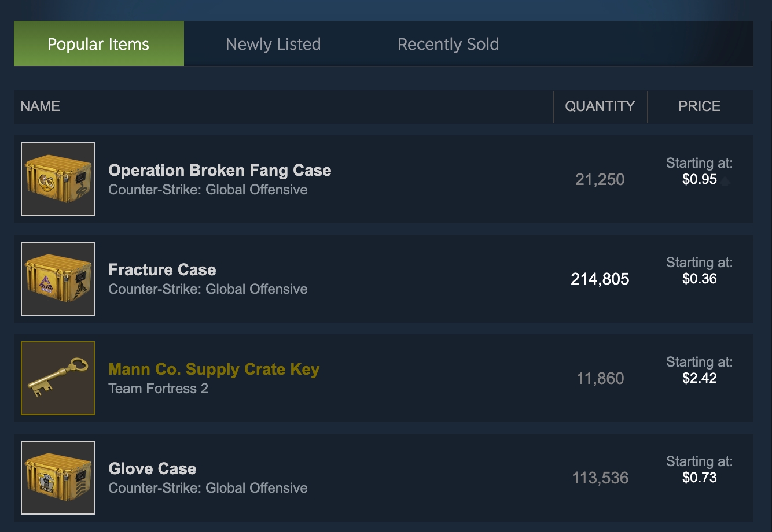
Task: Click the 113,536 quantity for Glove Case
Action: click(x=600, y=478)
